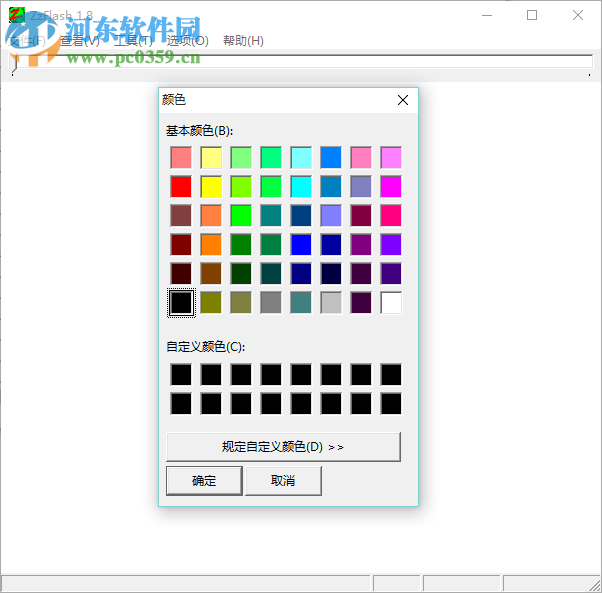
Task: Select the olive basic color swatch
Action: tap(211, 303)
